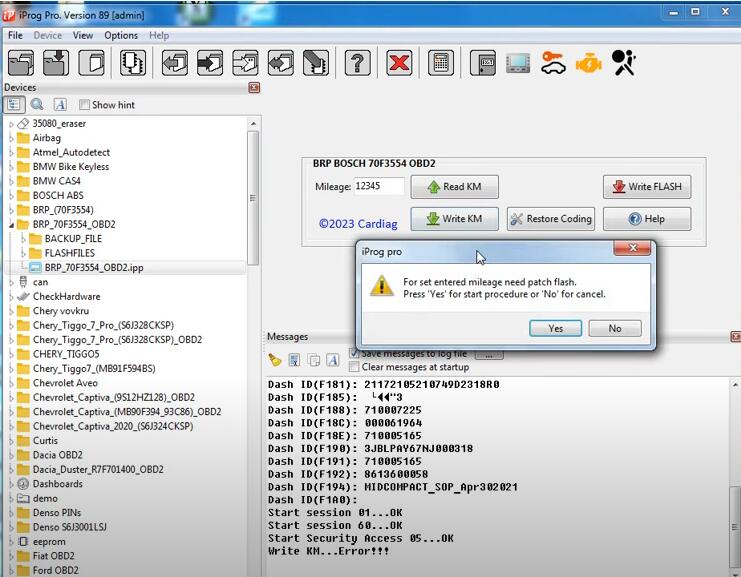Click the read chip toolbar icon with left arrow
The image size is (741, 577).
pyautogui.click(x=175, y=62)
